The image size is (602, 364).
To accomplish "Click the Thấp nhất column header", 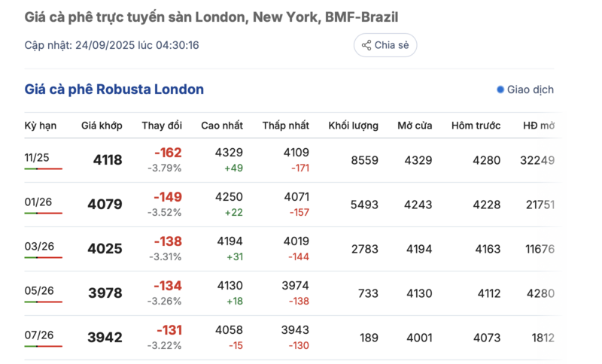I will (x=286, y=126).
